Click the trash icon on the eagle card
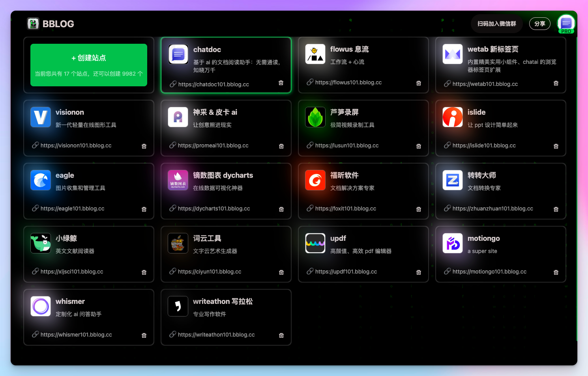The width and height of the screenshot is (588, 376). (144, 209)
